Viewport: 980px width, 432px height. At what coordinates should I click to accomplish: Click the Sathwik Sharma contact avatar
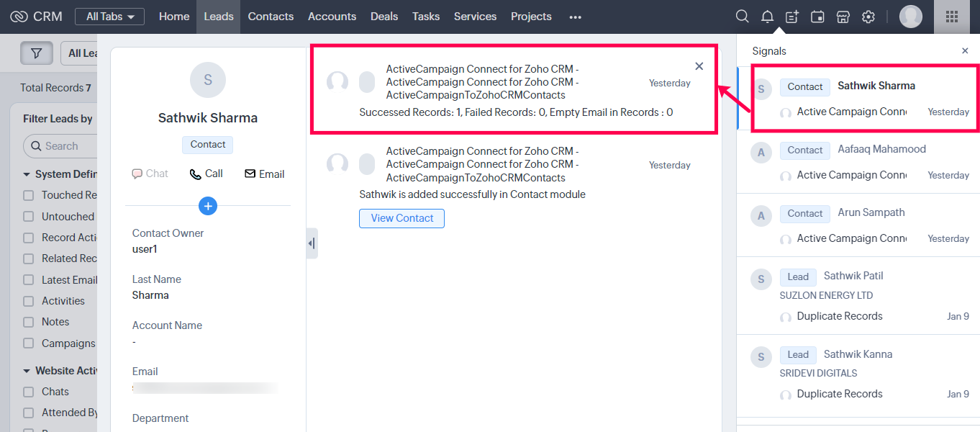tap(208, 80)
